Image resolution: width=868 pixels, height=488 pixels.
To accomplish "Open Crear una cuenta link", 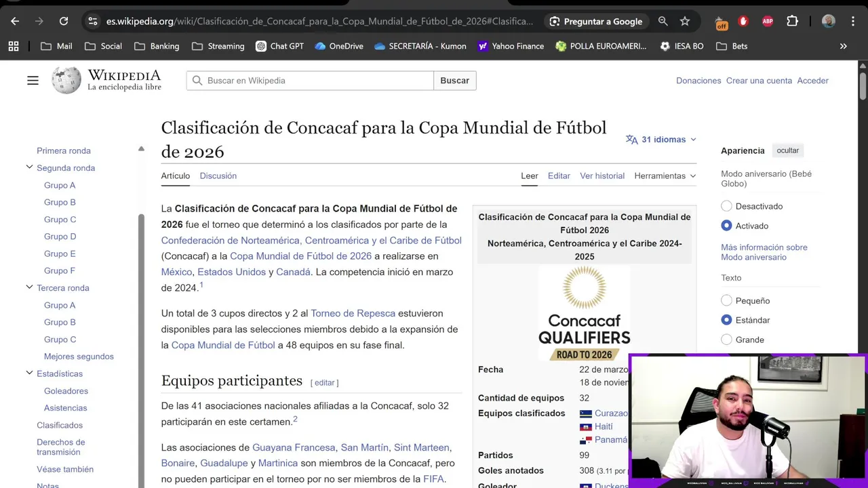I will click(x=759, y=81).
